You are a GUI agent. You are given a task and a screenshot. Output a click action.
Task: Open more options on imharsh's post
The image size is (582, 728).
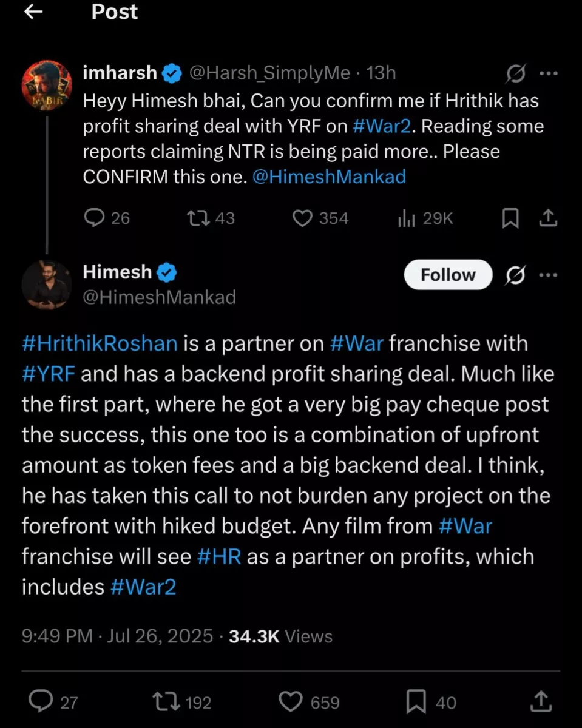548,74
